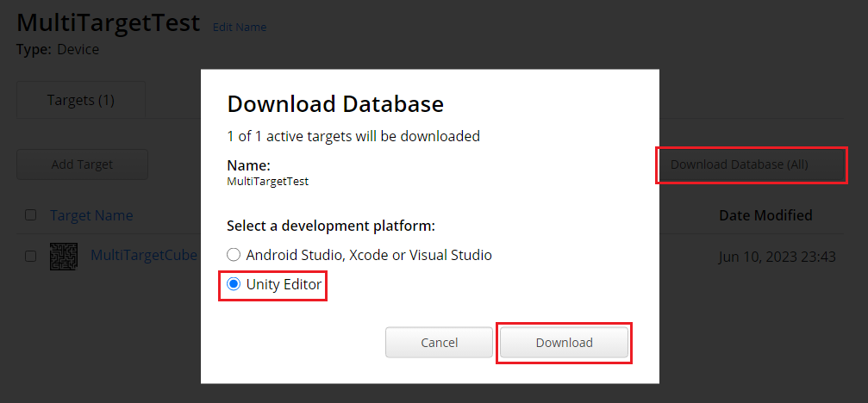Click the 'Select a development platform' label
The height and width of the screenshot is (403, 868).
(x=331, y=226)
